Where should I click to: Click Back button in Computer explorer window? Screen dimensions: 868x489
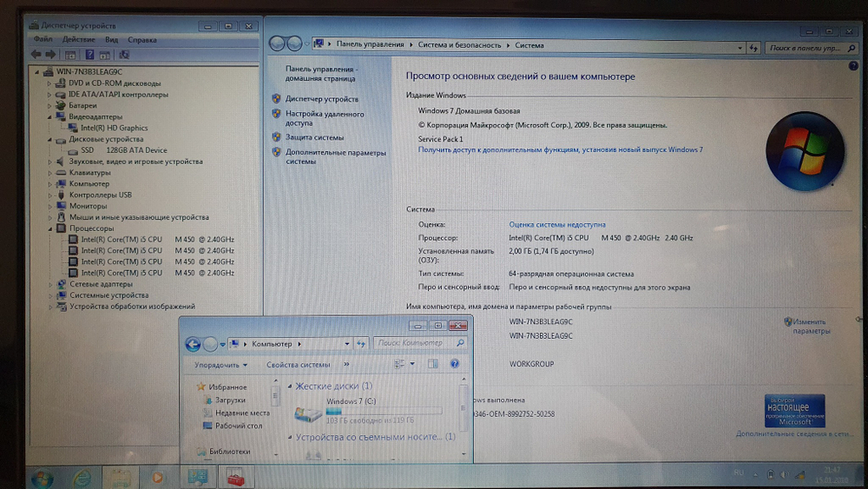(193, 345)
